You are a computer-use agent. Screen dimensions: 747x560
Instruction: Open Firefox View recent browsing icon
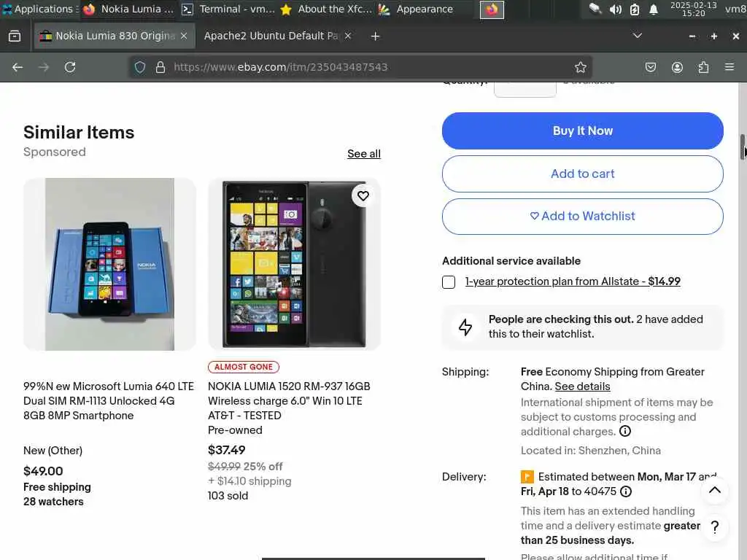[15, 36]
